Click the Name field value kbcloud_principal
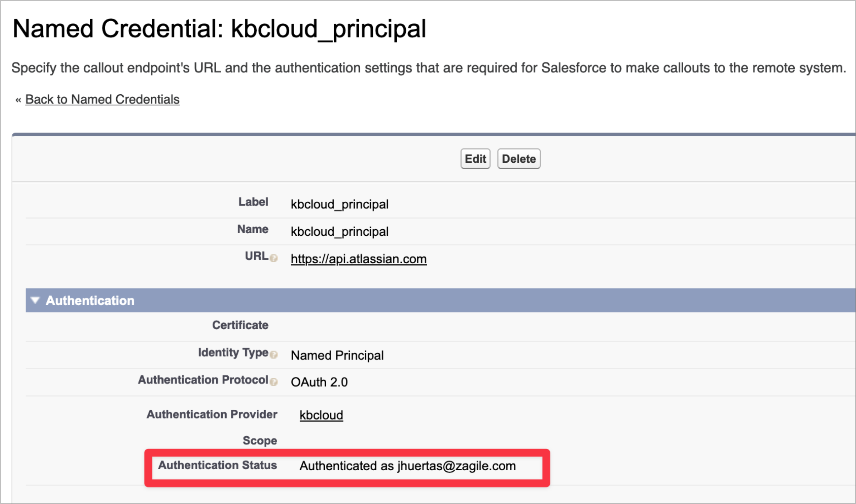 (339, 232)
